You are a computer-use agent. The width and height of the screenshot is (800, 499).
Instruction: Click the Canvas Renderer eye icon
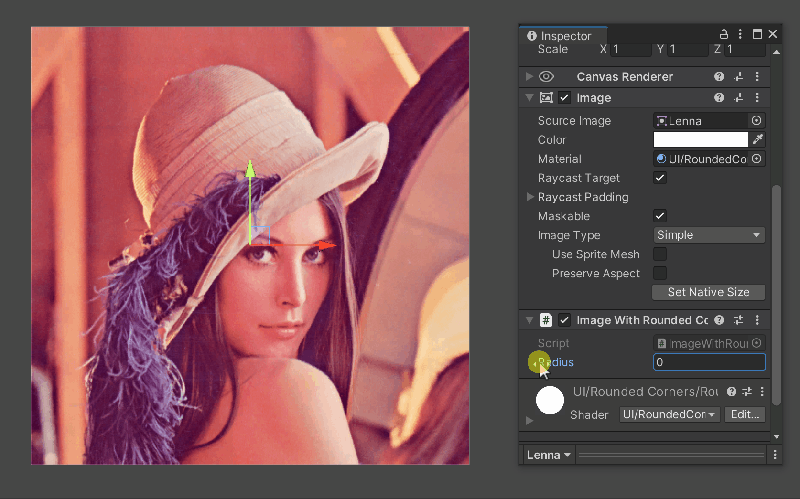click(546, 77)
